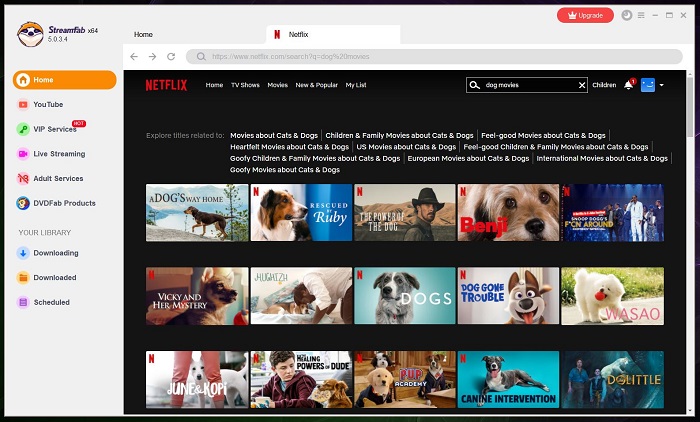Open International Movies about Cats & Dogs

(602, 159)
